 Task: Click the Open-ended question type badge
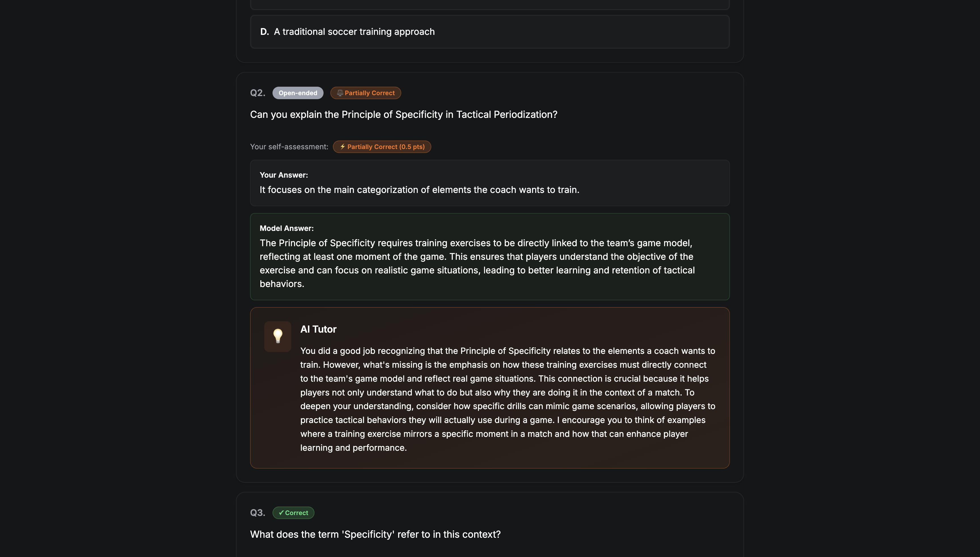(x=298, y=93)
